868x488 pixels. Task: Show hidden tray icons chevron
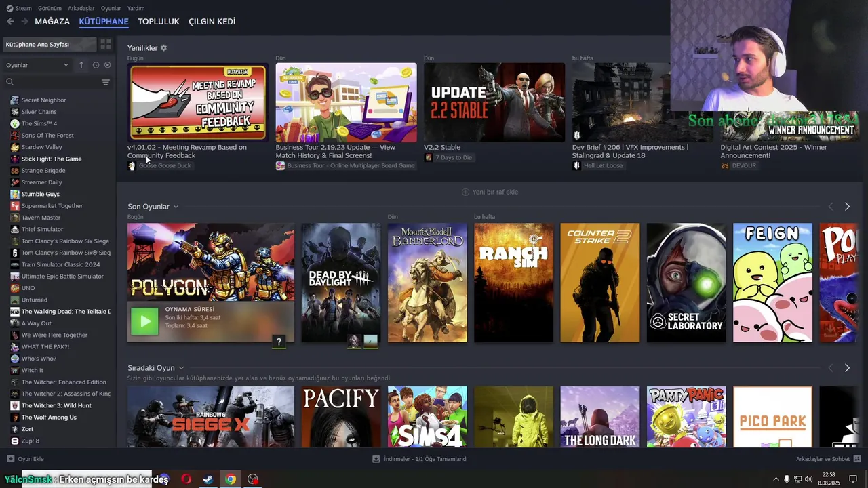click(776, 479)
